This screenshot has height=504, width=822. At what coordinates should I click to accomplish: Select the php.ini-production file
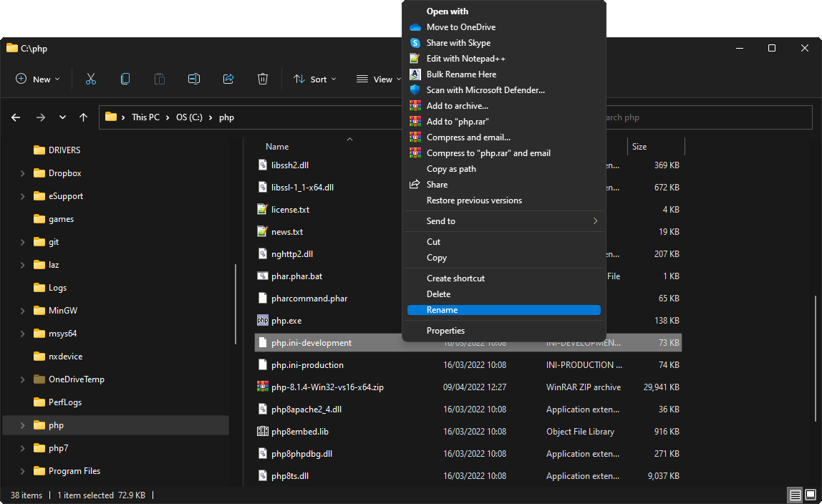click(x=468, y=365)
